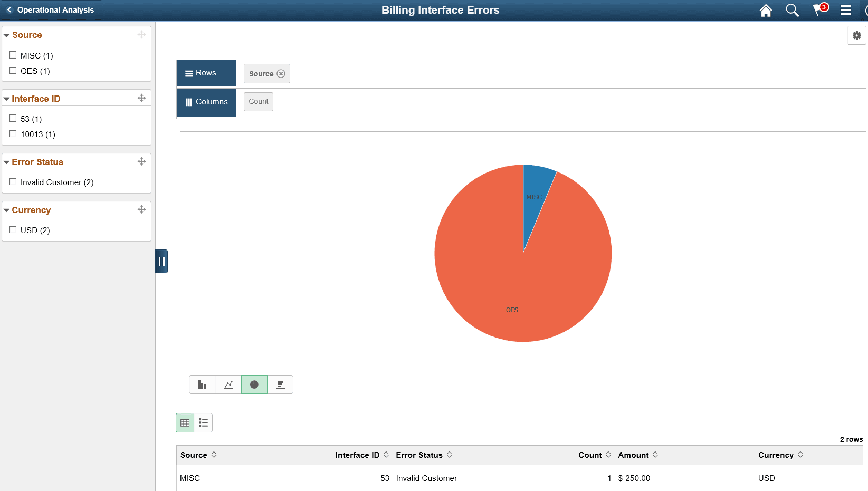Collapse the Source facet section
This screenshot has height=491, width=868.
6,35
